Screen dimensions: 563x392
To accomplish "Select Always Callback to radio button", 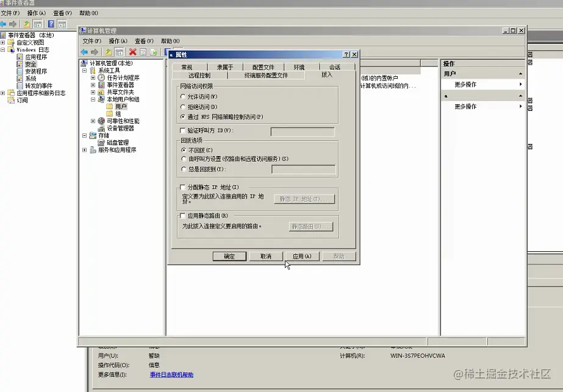I will pos(184,169).
